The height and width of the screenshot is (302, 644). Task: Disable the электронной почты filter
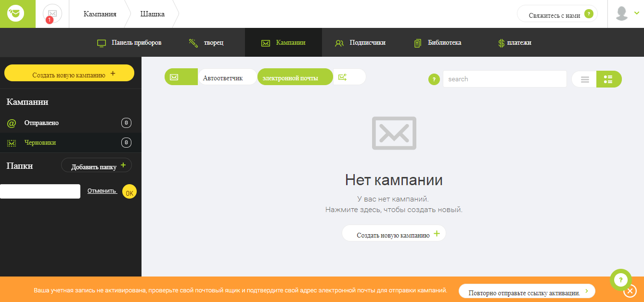pos(295,76)
